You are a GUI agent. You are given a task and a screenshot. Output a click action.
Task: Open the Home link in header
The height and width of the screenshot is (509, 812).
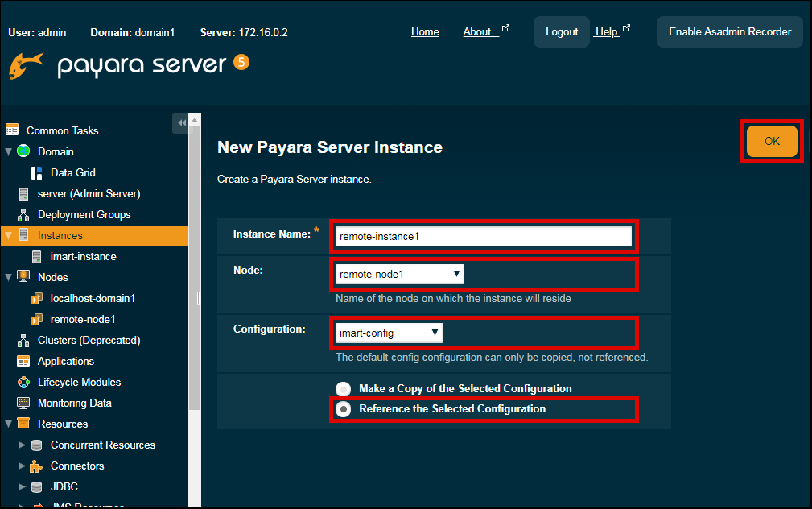pyautogui.click(x=425, y=32)
